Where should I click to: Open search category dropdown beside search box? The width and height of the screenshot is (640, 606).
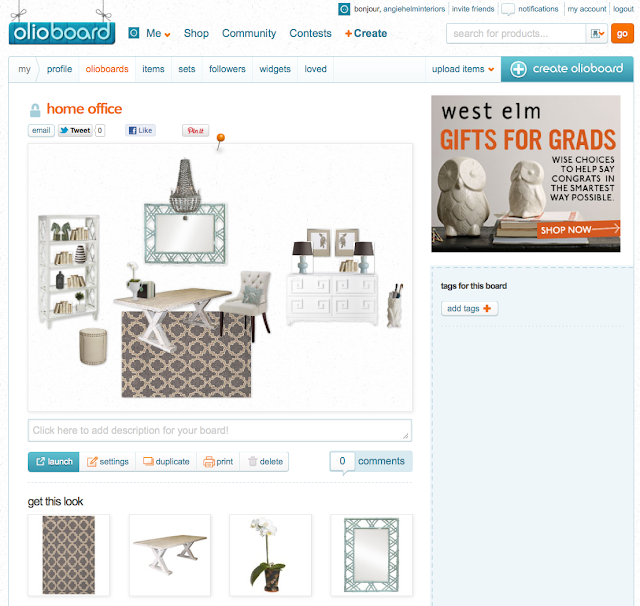(597, 33)
